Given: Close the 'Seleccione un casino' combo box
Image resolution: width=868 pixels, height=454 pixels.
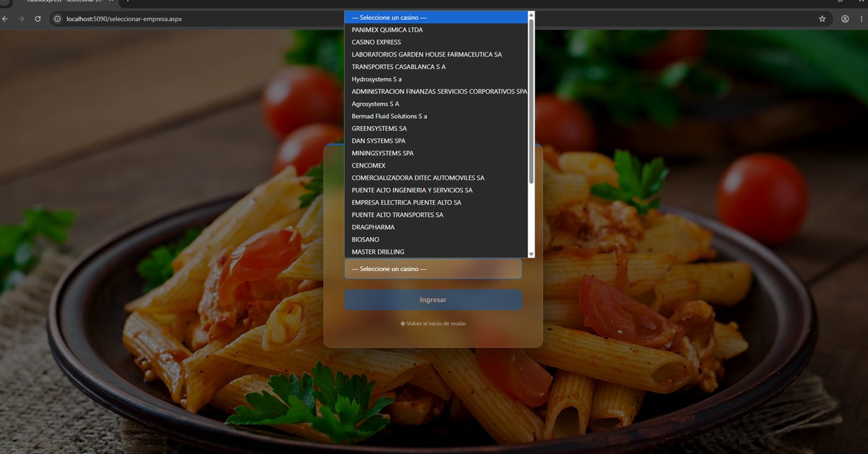Looking at the screenshot, I should 433,269.
